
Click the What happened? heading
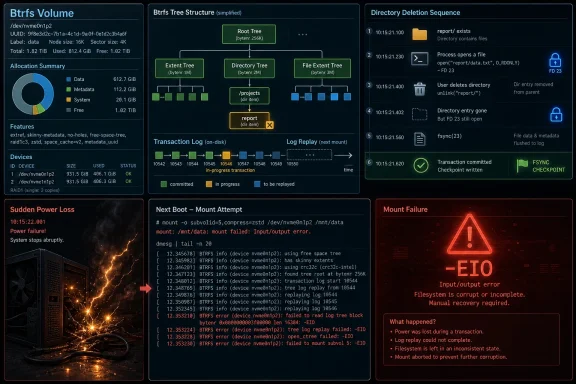(x=412, y=322)
